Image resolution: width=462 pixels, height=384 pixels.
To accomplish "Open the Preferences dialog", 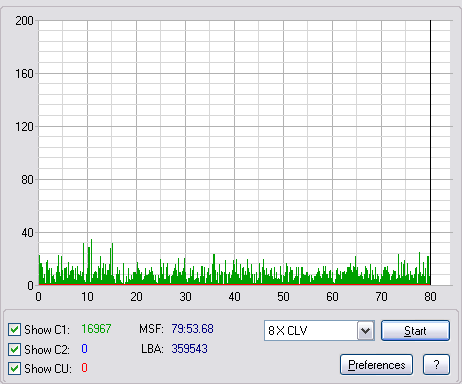I will point(377,365).
